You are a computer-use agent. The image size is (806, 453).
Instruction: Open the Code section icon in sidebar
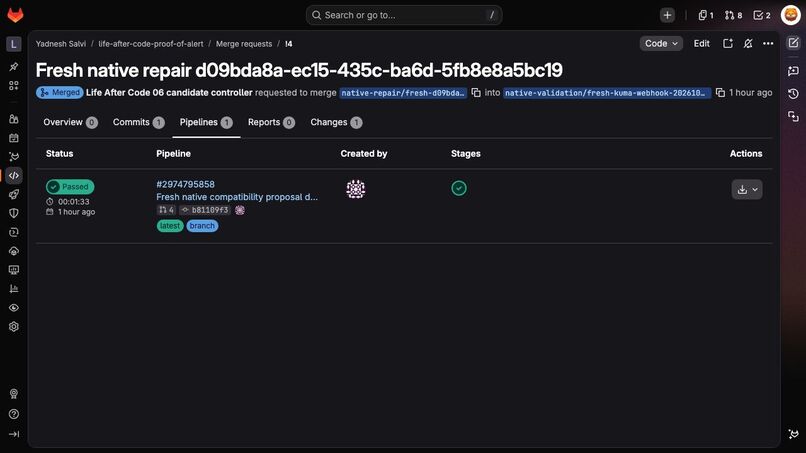tap(14, 176)
